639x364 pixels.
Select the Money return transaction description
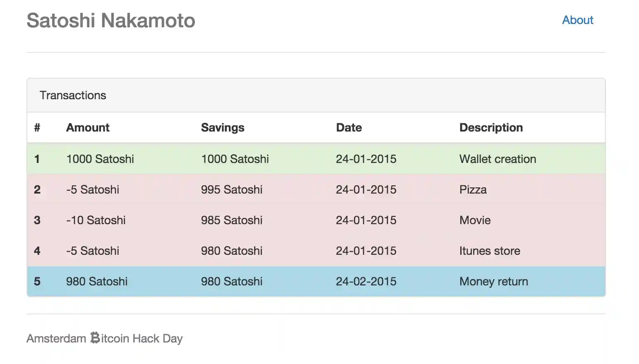(x=493, y=281)
